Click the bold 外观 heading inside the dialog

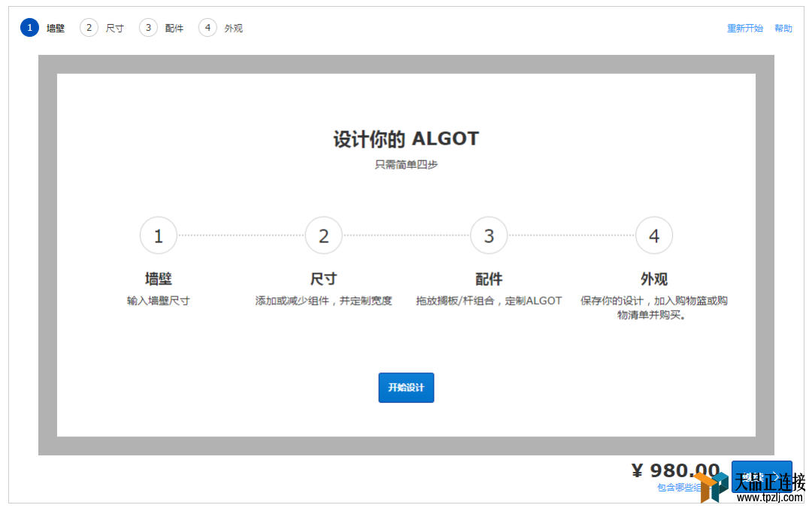[654, 279]
